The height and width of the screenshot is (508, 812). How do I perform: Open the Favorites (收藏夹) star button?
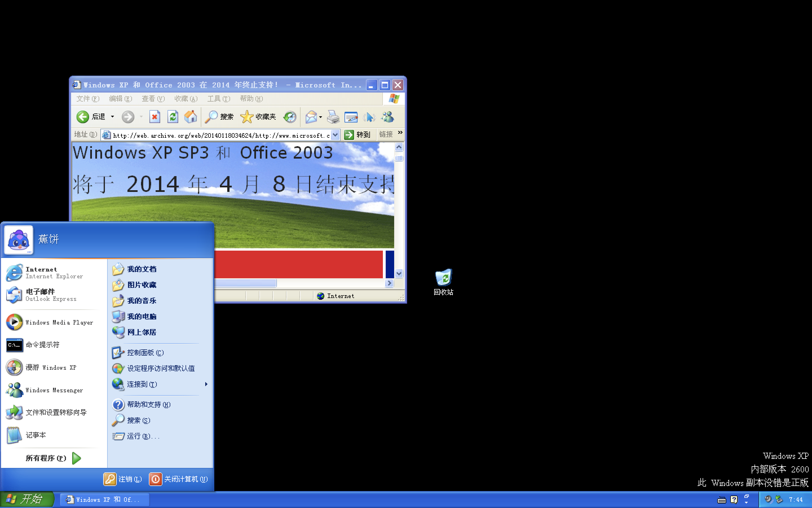point(258,117)
